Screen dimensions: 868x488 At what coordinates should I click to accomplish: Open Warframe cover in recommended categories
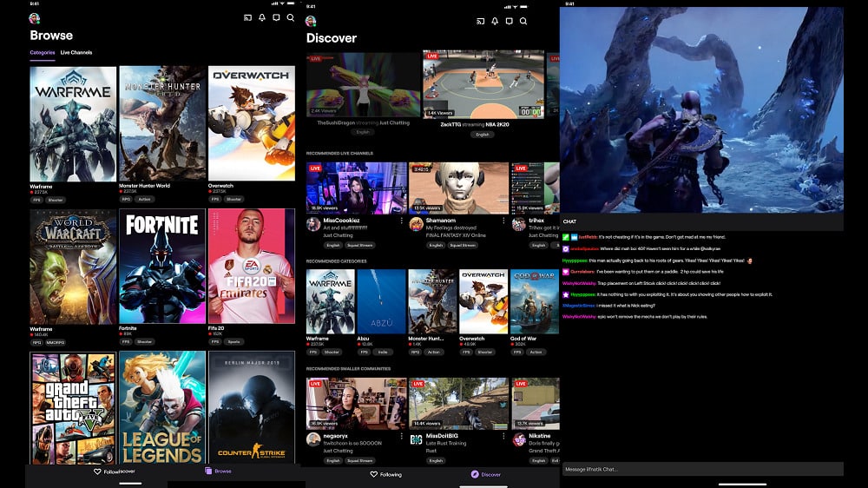click(x=331, y=301)
